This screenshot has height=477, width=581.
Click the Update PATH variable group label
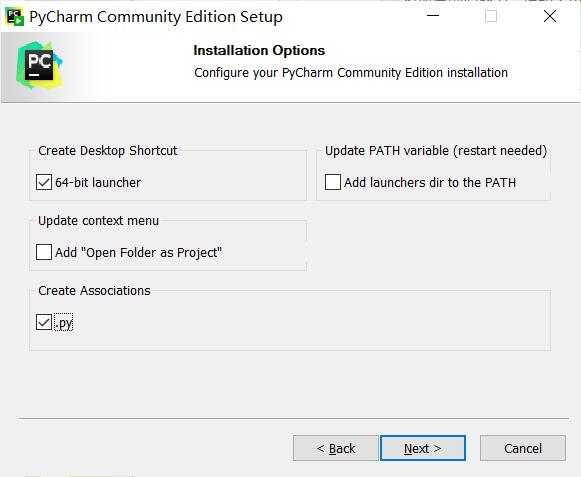[436, 151]
